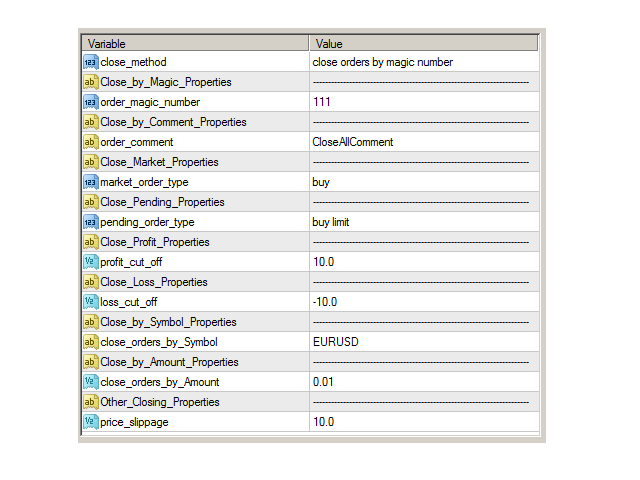This screenshot has width=640, height=480.
Task: Select the price_slippage variable name
Action: pos(134,422)
